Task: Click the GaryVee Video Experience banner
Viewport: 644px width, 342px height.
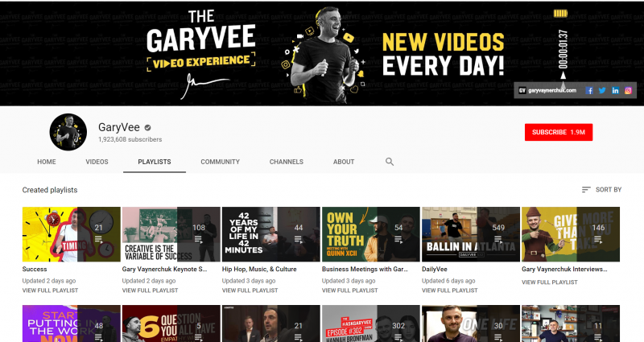Action: point(322,53)
